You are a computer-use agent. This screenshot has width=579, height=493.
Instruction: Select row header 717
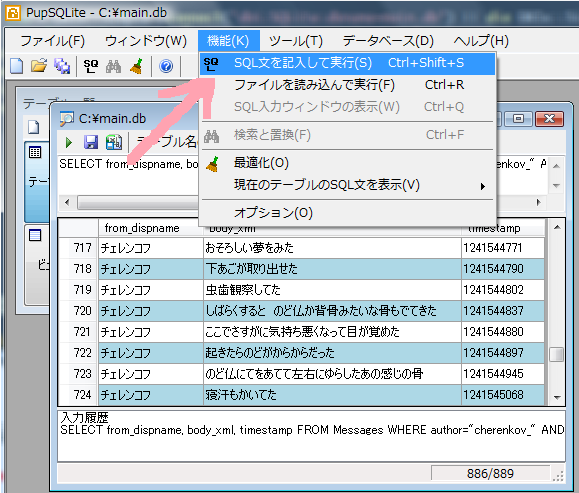[x=78, y=248]
